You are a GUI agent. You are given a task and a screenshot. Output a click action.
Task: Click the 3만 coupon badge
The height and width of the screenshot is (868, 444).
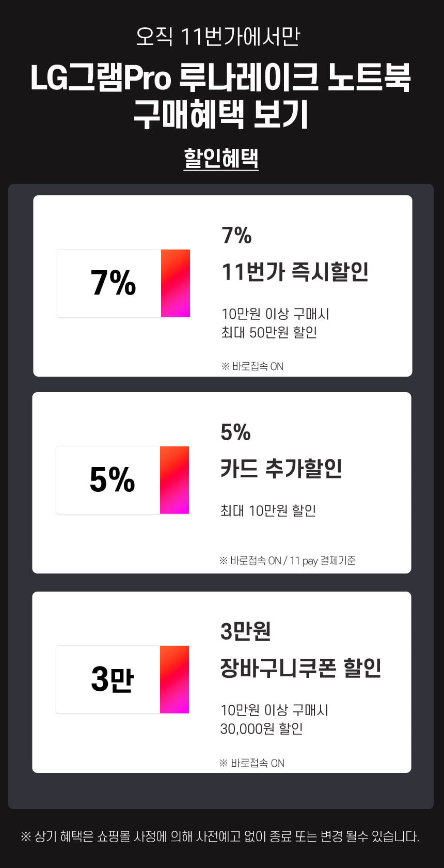tap(122, 679)
